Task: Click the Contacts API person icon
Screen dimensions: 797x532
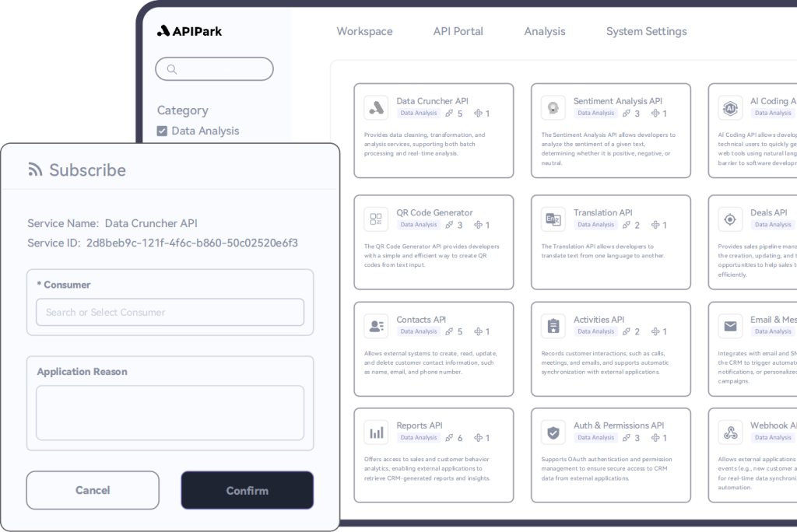Action: click(377, 326)
